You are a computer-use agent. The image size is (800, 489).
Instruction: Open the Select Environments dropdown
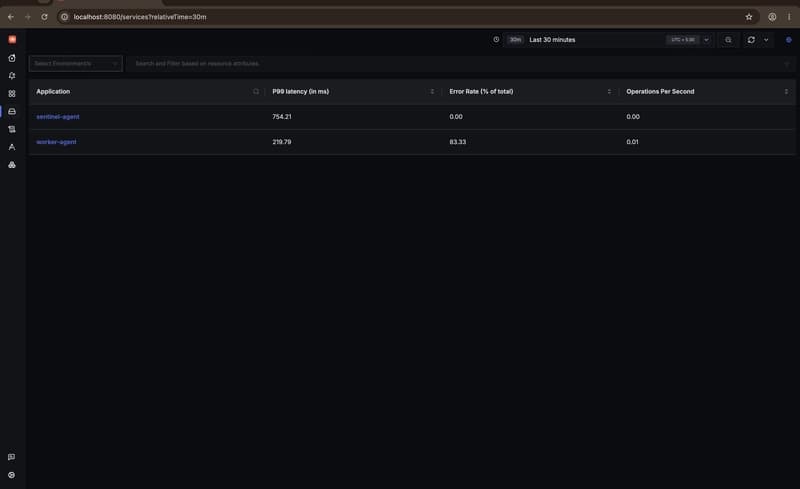pyautogui.click(x=76, y=64)
